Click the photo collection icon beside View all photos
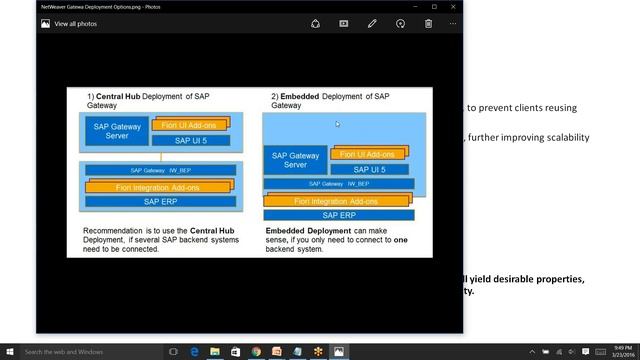640x360 pixels. click(45, 24)
